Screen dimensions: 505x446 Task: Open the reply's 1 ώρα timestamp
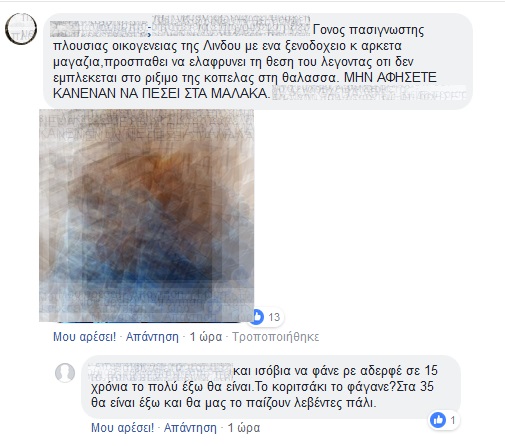[244, 427]
